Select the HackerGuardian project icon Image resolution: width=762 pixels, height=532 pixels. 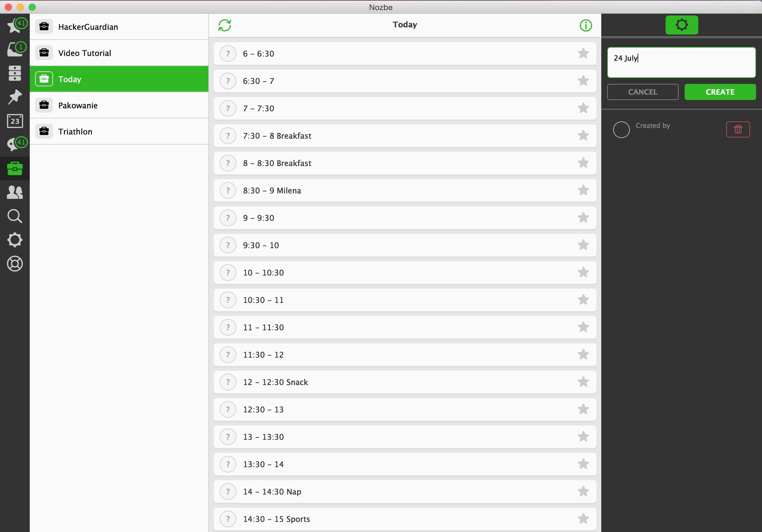45,26
